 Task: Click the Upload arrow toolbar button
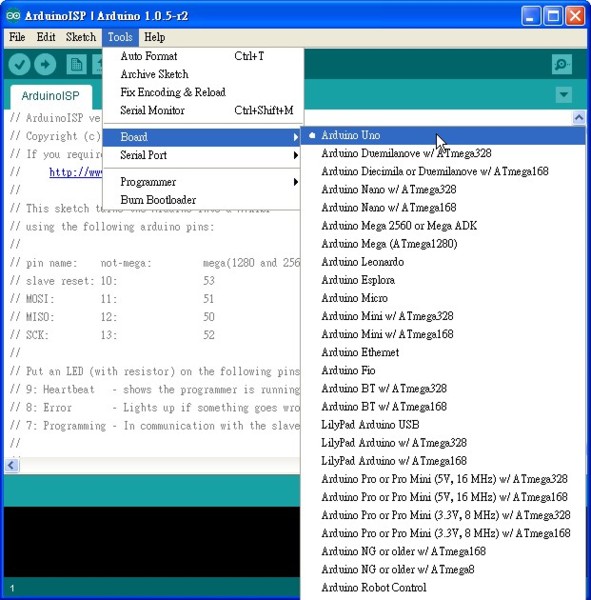click(45, 64)
